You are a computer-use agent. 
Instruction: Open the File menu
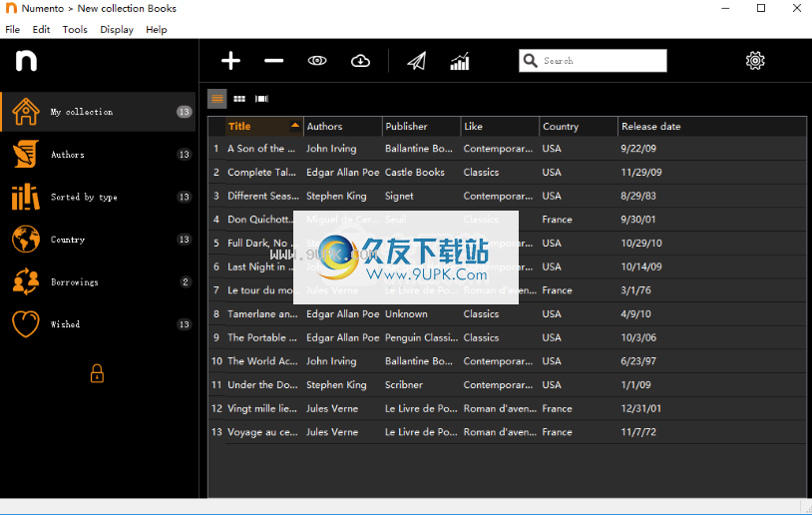12,30
